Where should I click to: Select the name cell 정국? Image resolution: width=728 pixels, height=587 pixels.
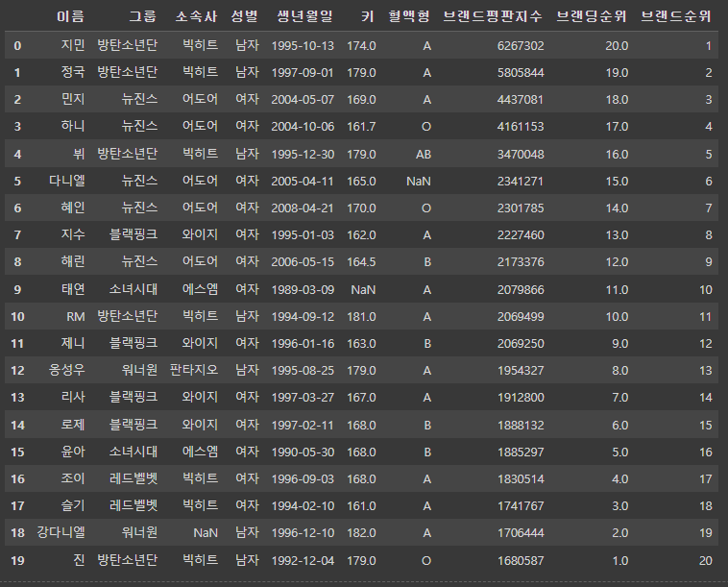click(x=73, y=72)
